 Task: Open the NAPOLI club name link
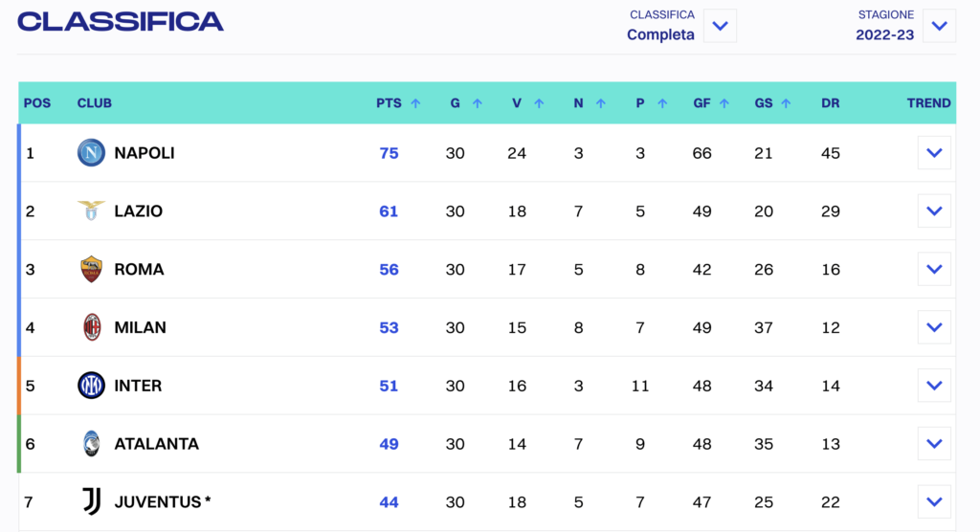click(x=145, y=153)
